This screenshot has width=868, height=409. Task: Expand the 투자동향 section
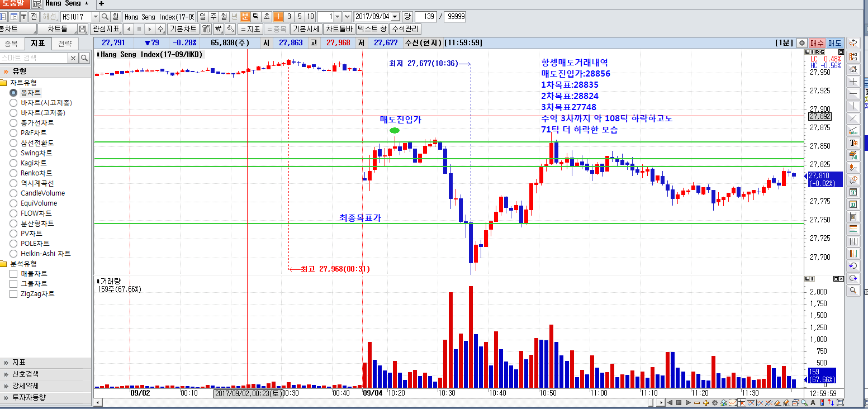pos(45,397)
